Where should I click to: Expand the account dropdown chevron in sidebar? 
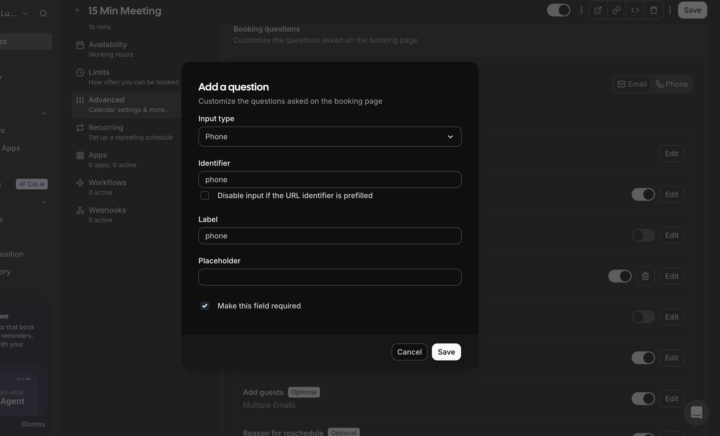pos(25,14)
